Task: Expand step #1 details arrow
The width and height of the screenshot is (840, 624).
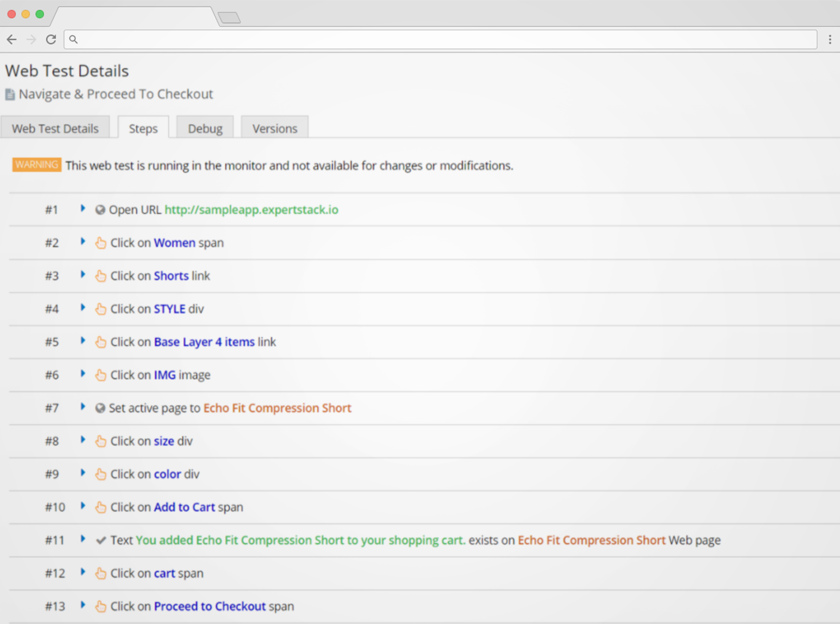Action: [83, 208]
